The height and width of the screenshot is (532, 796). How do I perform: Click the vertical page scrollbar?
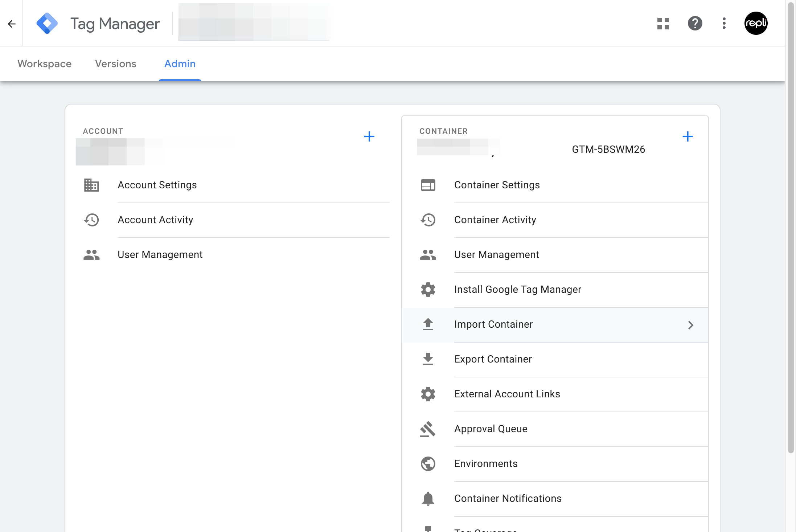click(791, 227)
